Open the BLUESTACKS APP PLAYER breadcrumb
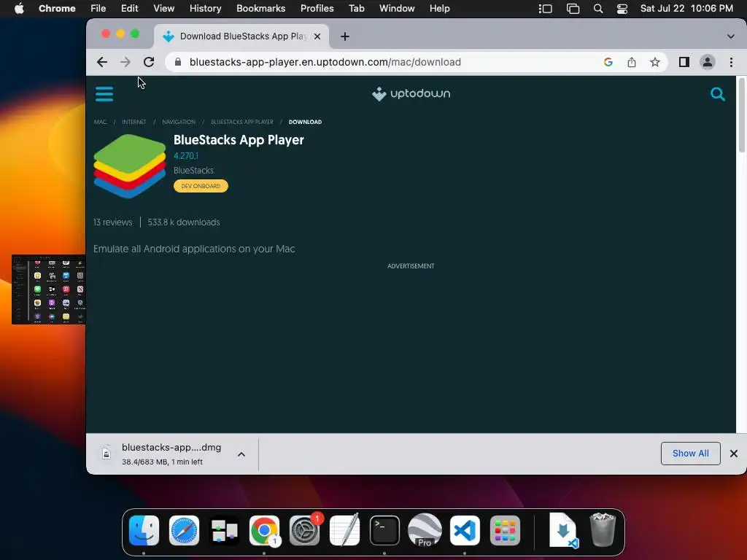 pyautogui.click(x=242, y=122)
